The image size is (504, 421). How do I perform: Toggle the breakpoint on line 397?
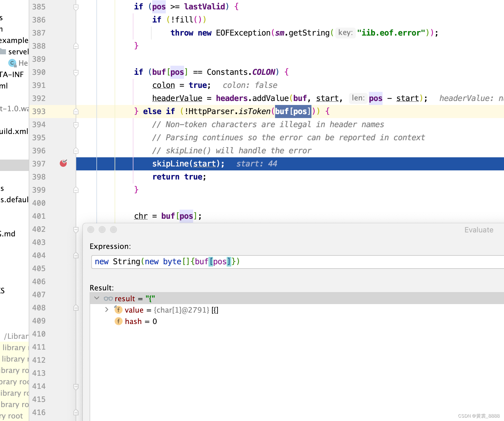(x=63, y=163)
